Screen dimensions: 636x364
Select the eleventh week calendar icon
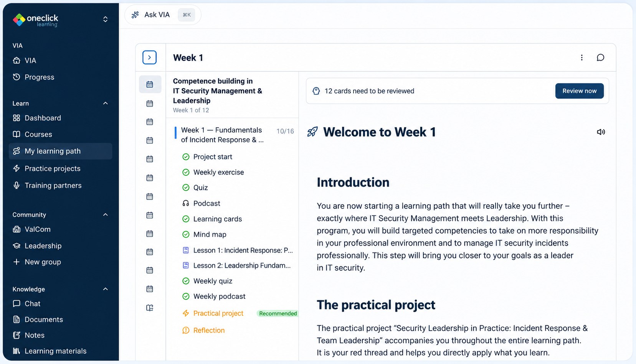pos(150,270)
